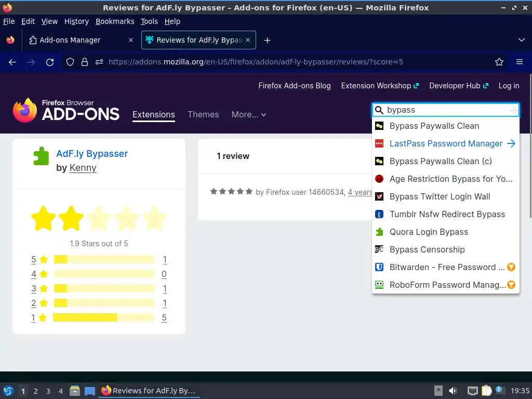The image size is (532, 399).
Task: Open the Extension Workshop link
Action: coord(380,86)
